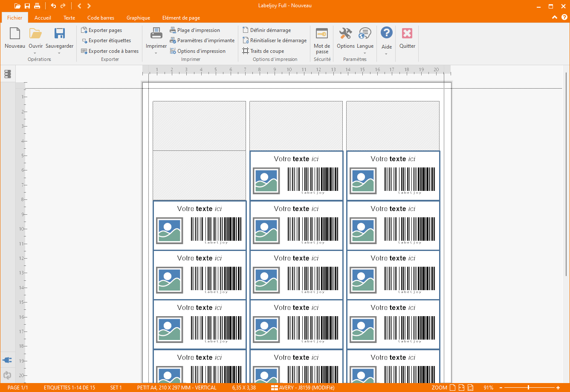Expand the Sauvegarder dropdown arrow
The width and height of the screenshot is (570, 392).
click(x=60, y=53)
